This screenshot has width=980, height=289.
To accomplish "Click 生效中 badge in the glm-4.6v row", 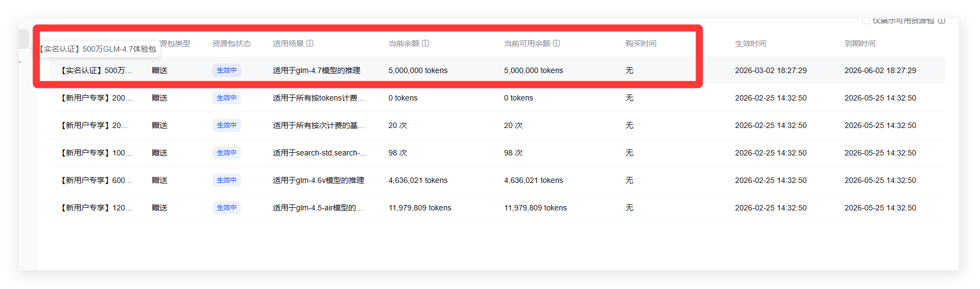I will (226, 180).
